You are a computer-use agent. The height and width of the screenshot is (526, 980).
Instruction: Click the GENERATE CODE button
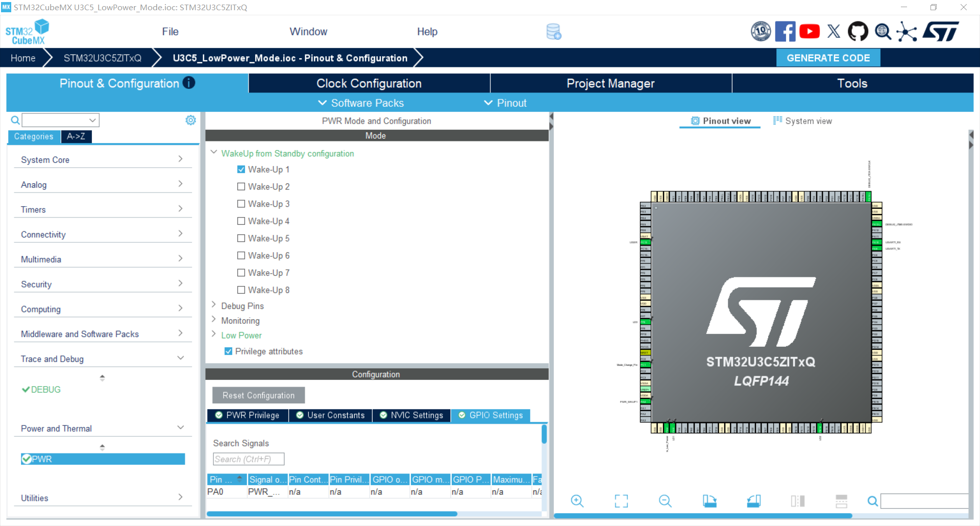(828, 58)
